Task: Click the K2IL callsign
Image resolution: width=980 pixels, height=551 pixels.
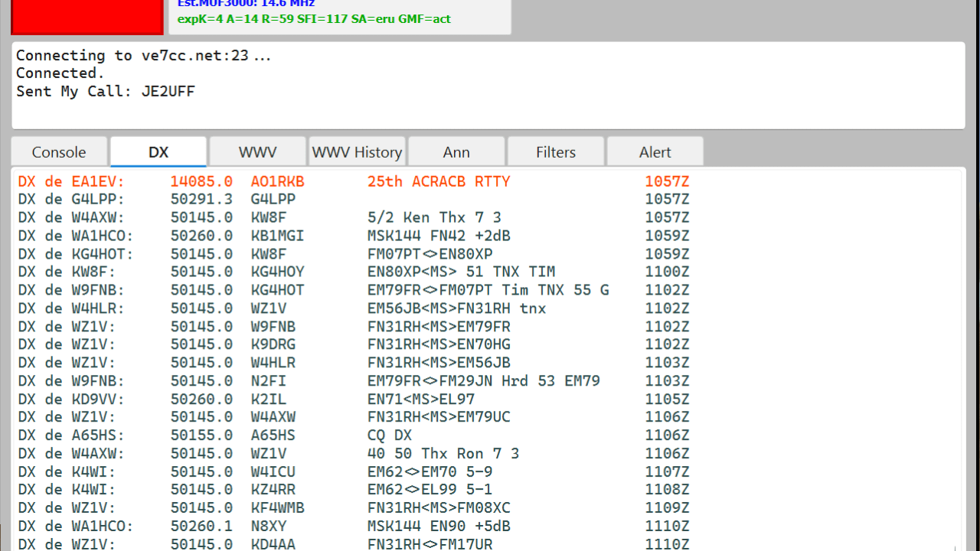Action: pyautogui.click(x=268, y=399)
